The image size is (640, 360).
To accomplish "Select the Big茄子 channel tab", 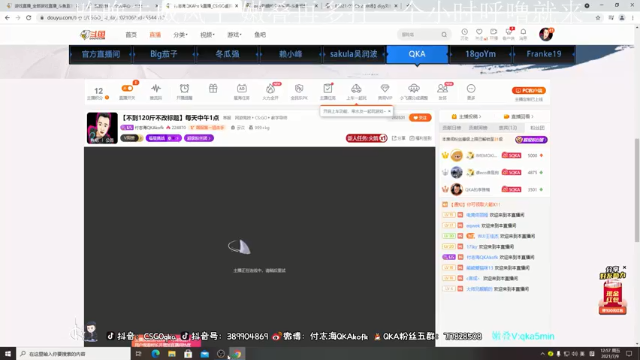I will pos(164,54).
